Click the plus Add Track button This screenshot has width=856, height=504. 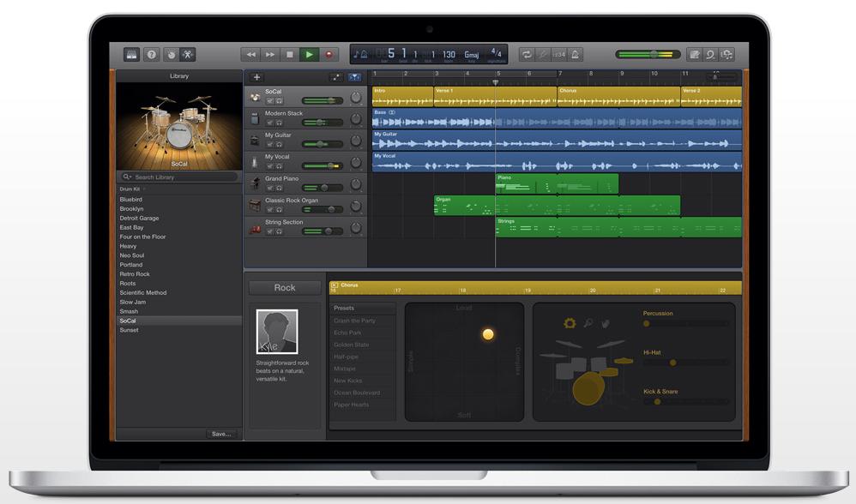tap(256, 77)
